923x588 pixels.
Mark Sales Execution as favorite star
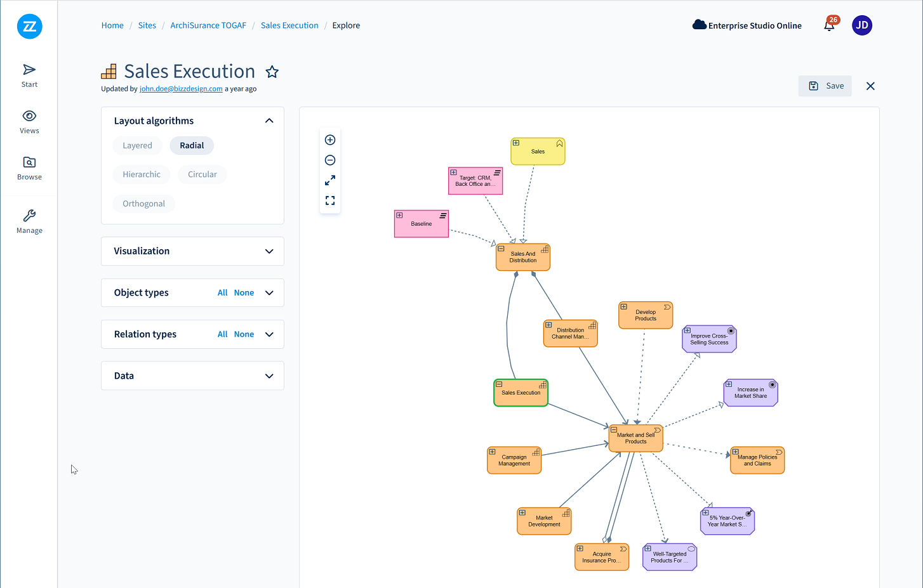tap(272, 72)
